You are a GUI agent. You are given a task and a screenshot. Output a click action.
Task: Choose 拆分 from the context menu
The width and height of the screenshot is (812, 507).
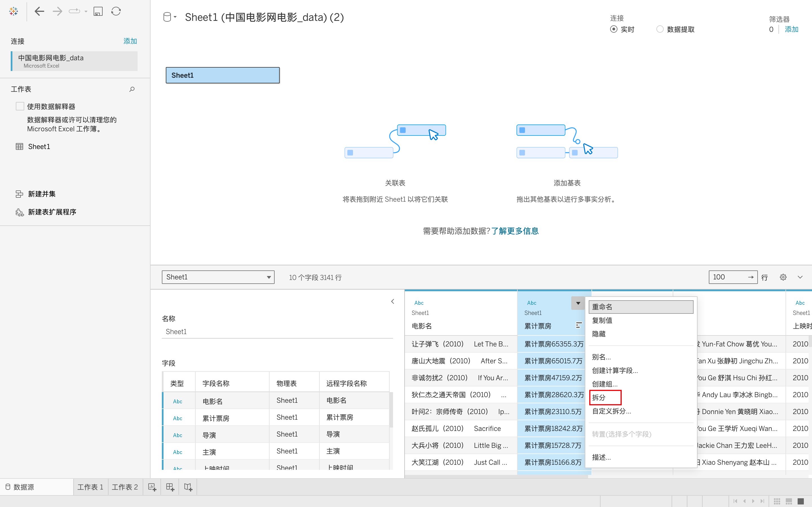(x=599, y=398)
